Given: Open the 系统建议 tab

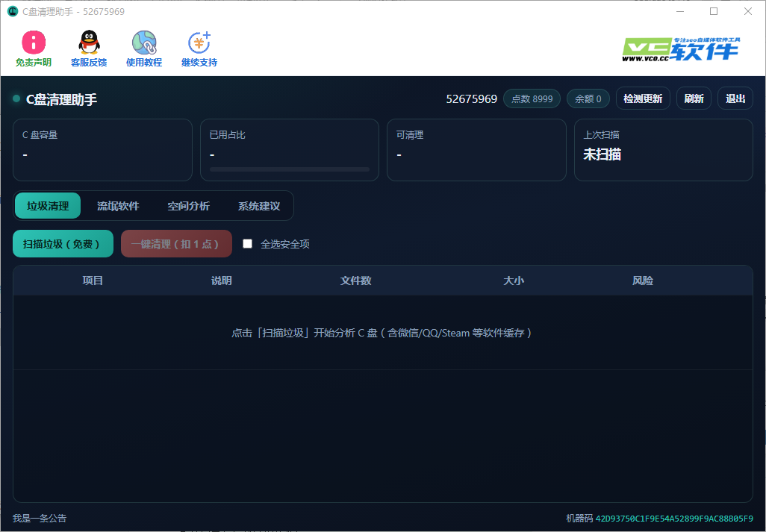Looking at the screenshot, I should click(x=259, y=205).
